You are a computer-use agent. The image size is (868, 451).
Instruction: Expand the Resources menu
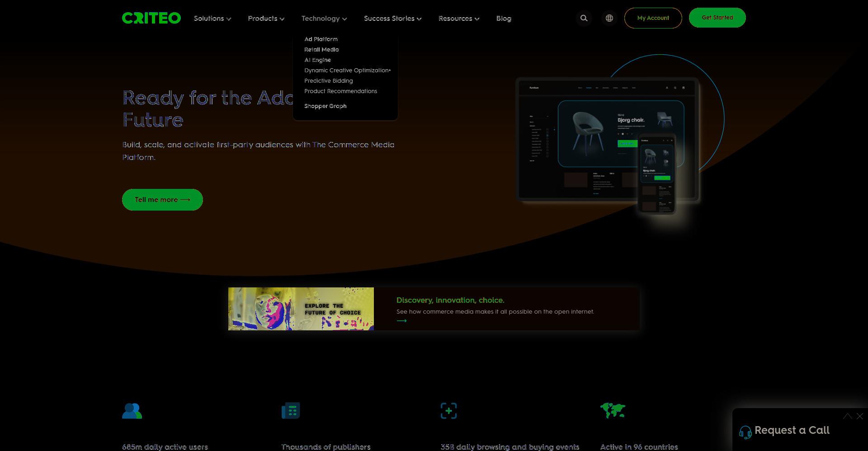click(x=459, y=19)
